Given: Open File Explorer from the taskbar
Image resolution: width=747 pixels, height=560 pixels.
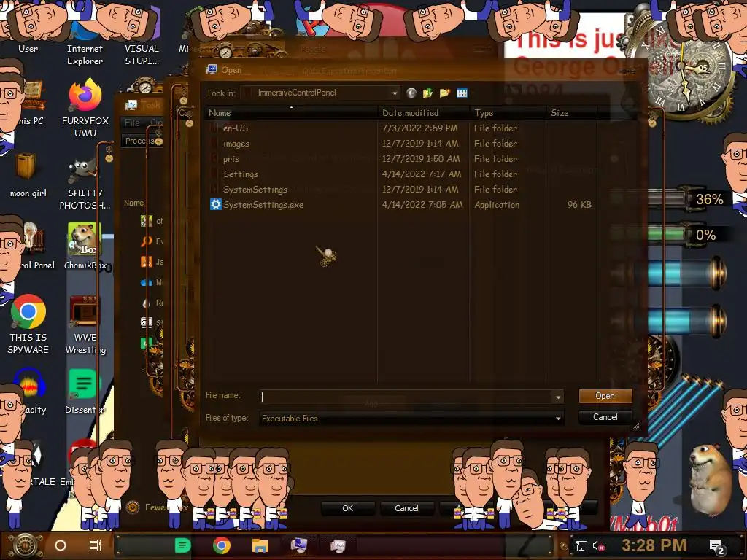Looking at the screenshot, I should [260, 545].
